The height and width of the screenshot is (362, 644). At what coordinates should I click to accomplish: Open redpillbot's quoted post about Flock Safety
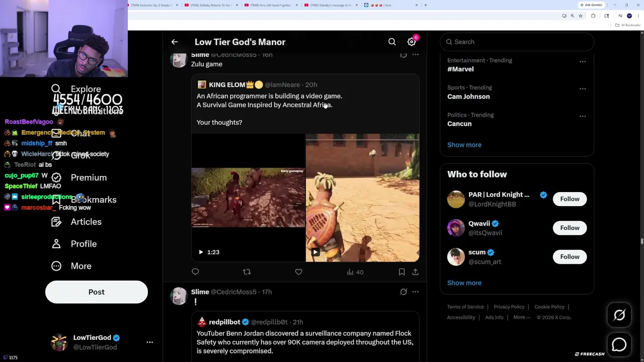[305, 342]
